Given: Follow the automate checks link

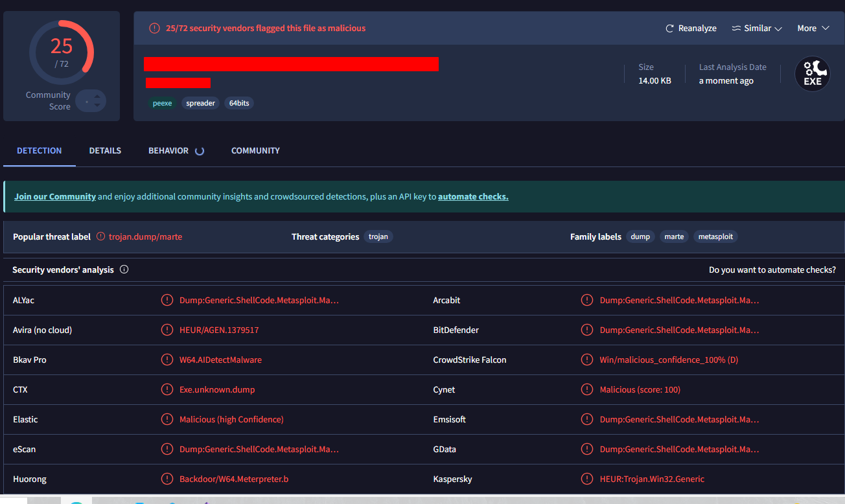Looking at the screenshot, I should (473, 196).
